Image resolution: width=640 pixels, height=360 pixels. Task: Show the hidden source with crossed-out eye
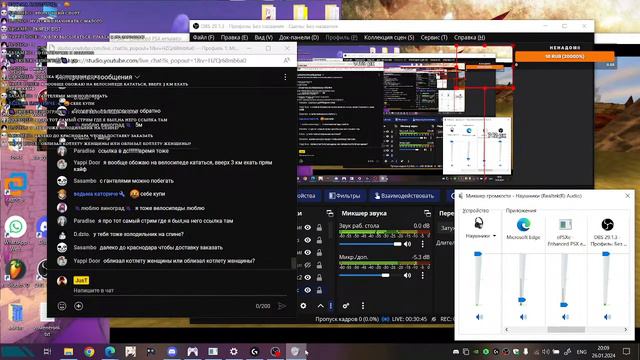(x=308, y=265)
